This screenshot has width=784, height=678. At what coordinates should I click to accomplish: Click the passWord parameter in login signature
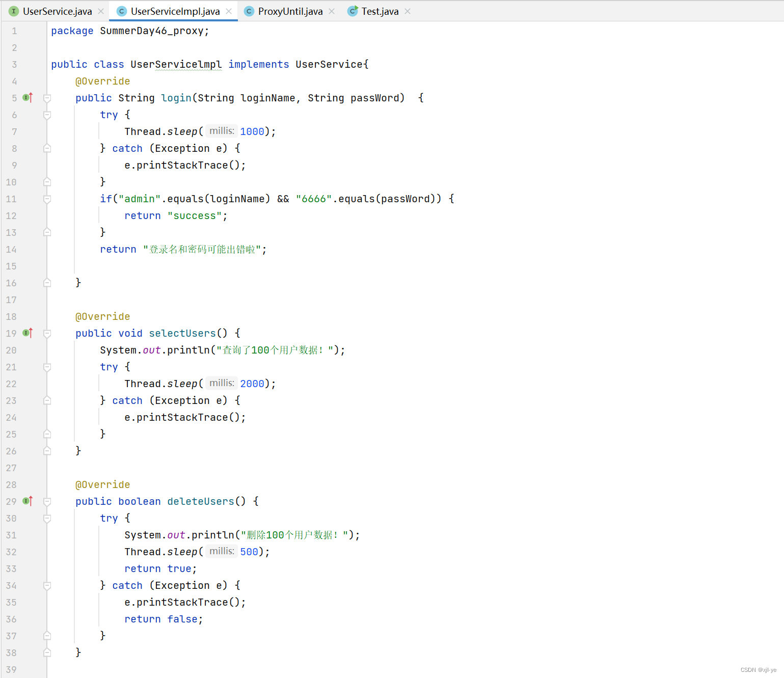(375, 98)
